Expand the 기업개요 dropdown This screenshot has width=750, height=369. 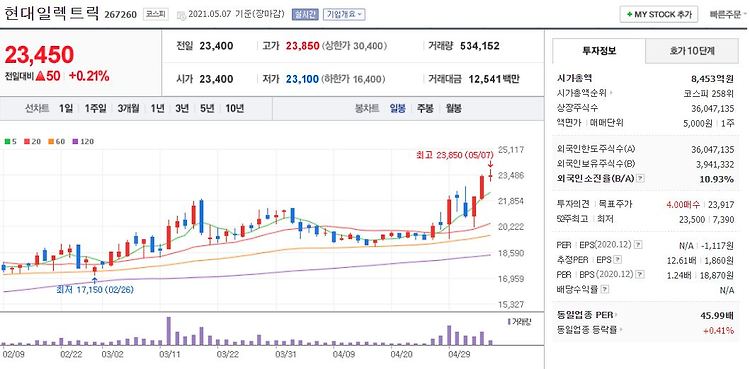[x=344, y=14]
